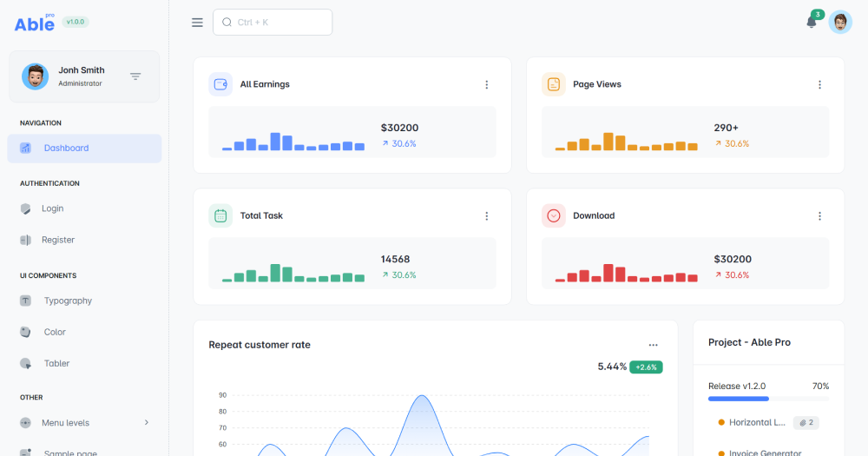Viewport: 868px width, 456px height.
Task: Click Jonh Smith sidebar avatar
Action: click(35, 76)
